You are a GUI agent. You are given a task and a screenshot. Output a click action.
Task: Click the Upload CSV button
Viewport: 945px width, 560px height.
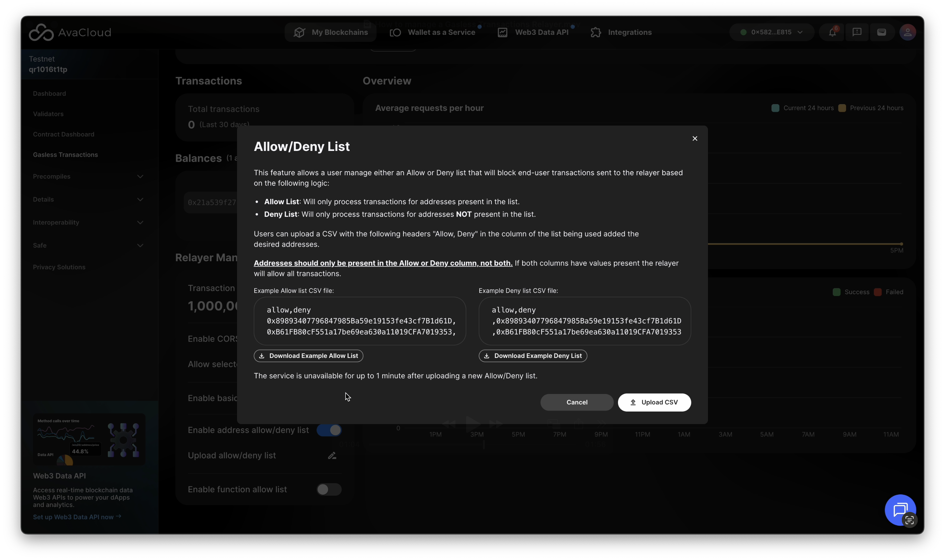click(x=654, y=402)
